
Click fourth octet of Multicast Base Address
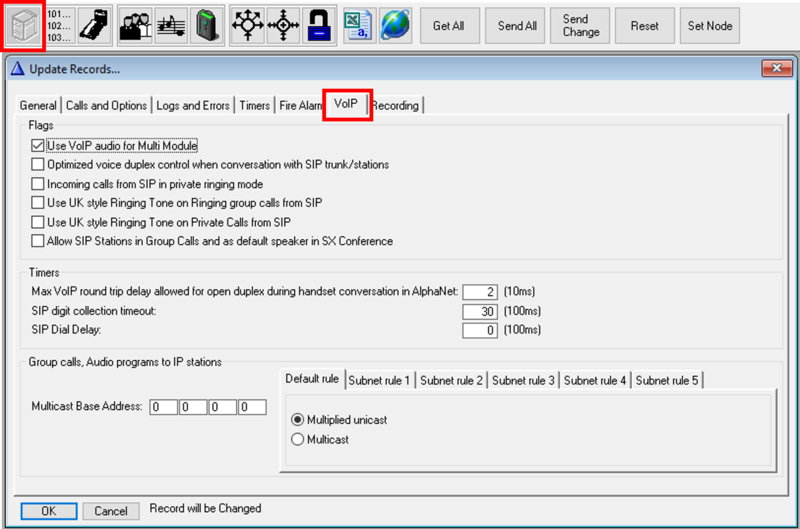252,407
